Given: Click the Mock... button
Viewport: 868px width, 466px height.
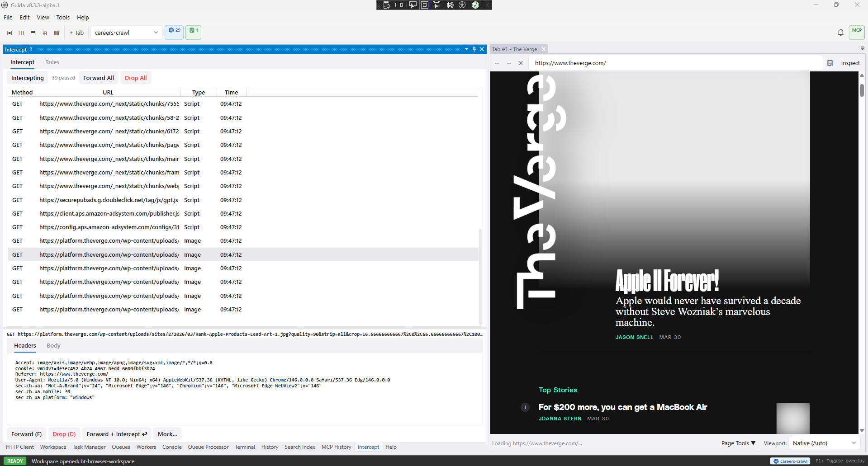Looking at the screenshot, I should click(167, 434).
